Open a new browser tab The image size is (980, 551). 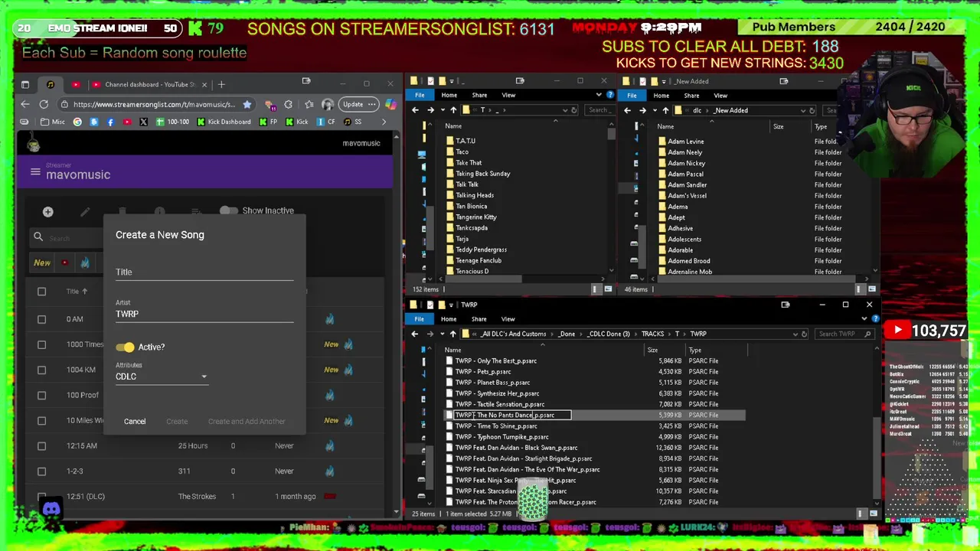pyautogui.click(x=221, y=84)
